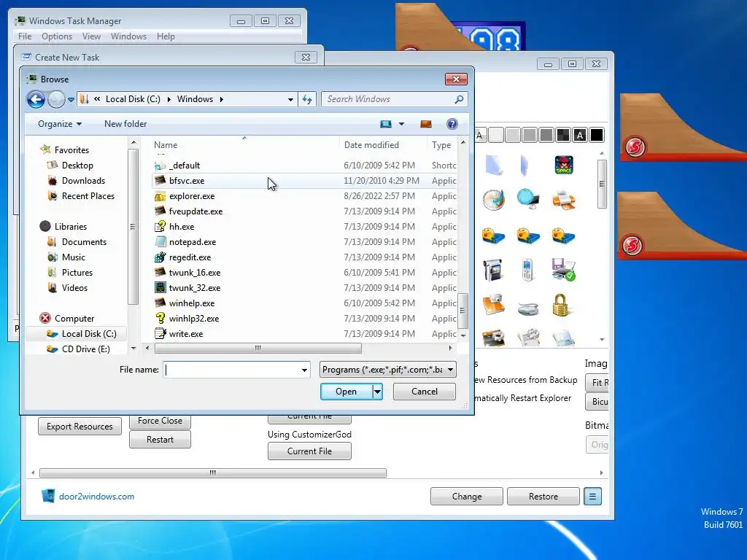Open the File menu in Task Manager
This screenshot has height=560, width=747.
coord(25,36)
